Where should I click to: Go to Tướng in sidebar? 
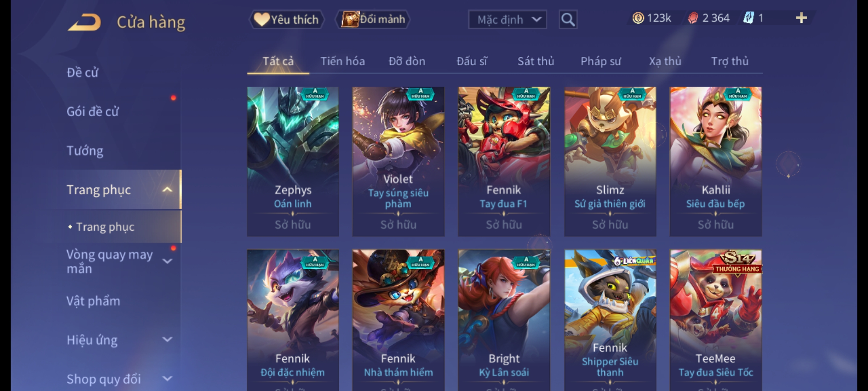click(x=85, y=151)
